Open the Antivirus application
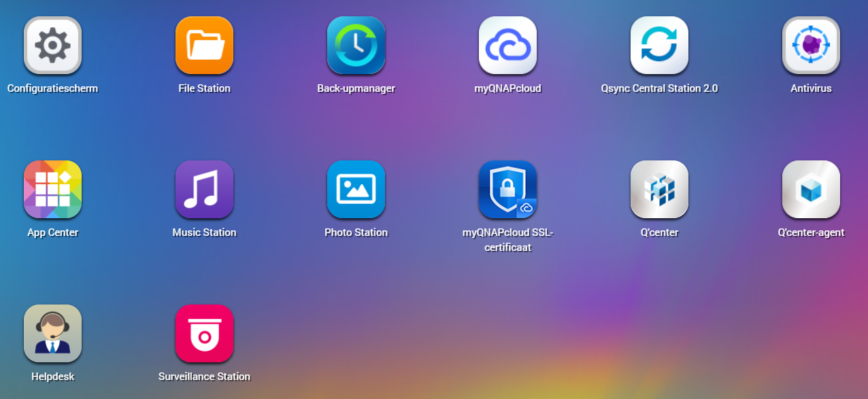Image resolution: width=868 pixels, height=399 pixels. (x=811, y=46)
